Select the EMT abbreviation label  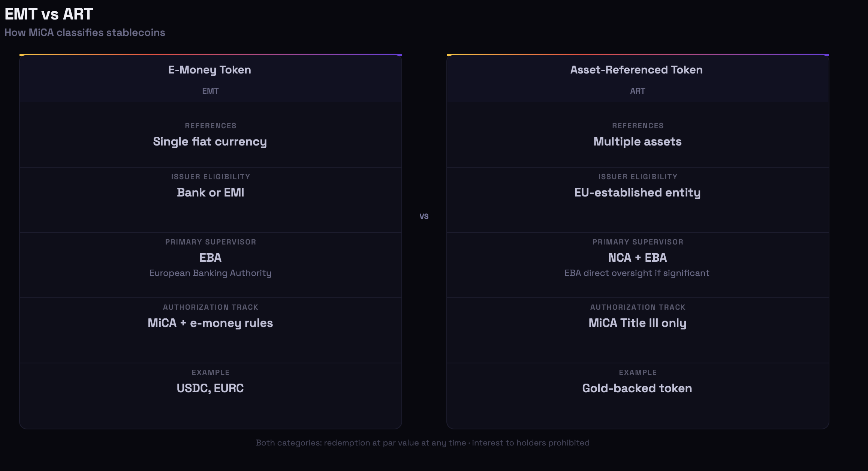click(210, 91)
